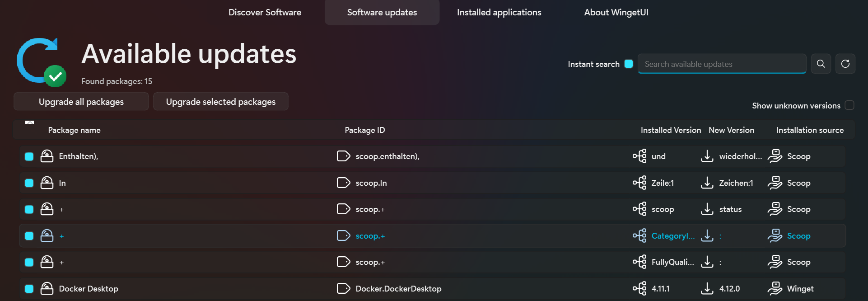Sort by Package name column
The width and height of the screenshot is (868, 301).
pyautogui.click(x=74, y=130)
